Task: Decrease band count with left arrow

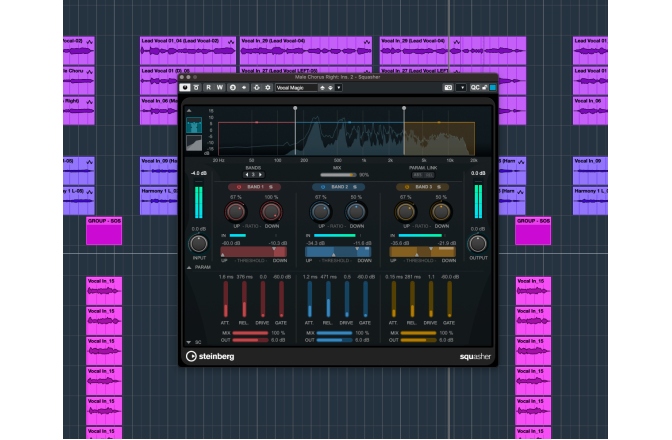Action: 247,175
